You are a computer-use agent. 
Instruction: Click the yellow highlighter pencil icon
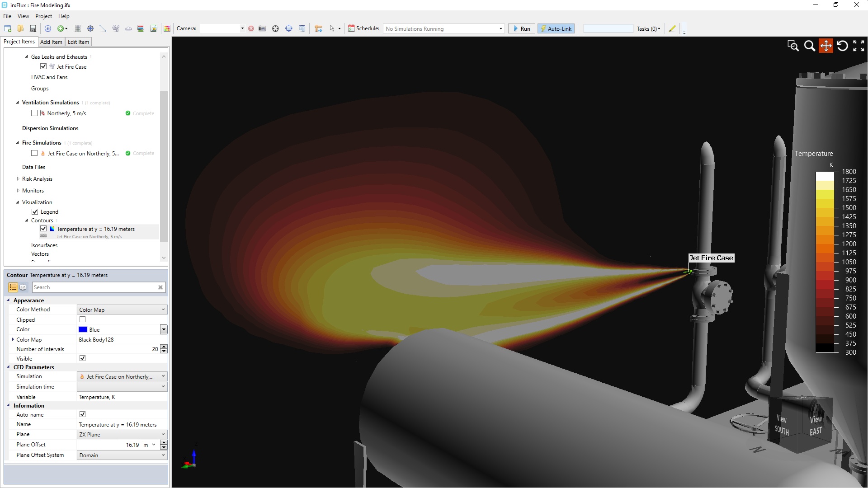tap(672, 28)
